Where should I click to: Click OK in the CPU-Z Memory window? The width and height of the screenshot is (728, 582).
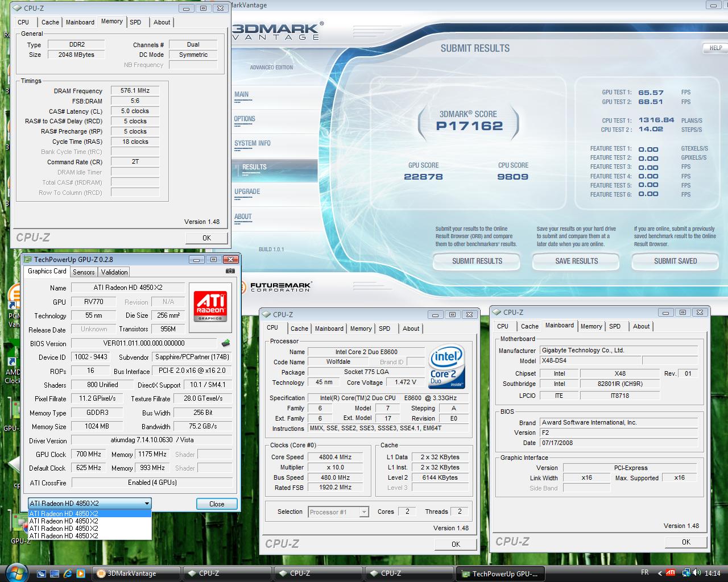point(206,238)
